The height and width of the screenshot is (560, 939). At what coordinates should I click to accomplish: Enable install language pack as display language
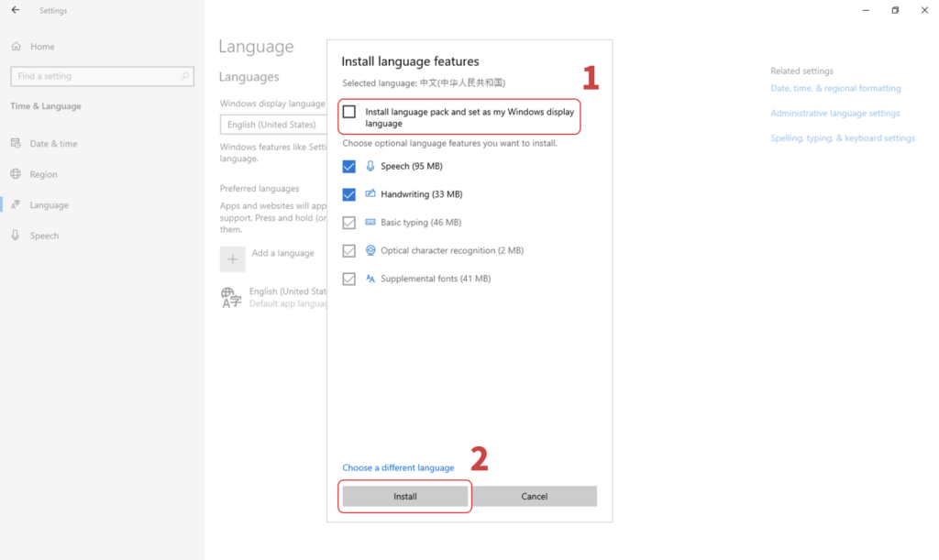(x=349, y=112)
